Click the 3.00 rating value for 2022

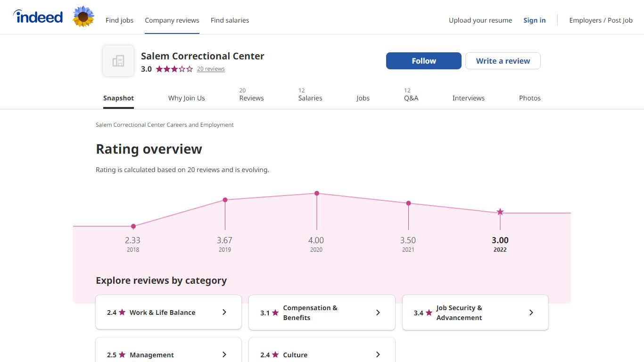[x=500, y=240]
